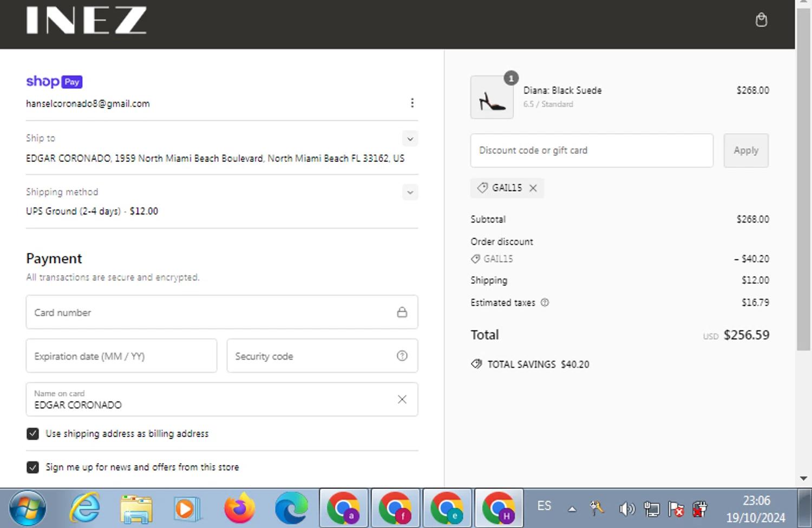The image size is (812, 528).
Task: Switch to Chrome window with profile e
Action: (x=447, y=509)
